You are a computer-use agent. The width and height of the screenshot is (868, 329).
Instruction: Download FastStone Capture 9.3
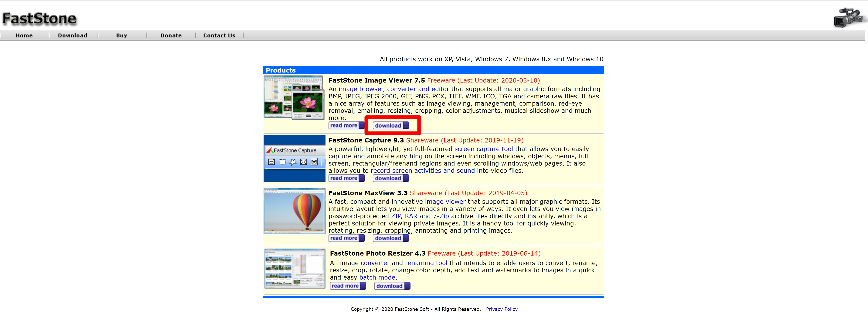390,178
